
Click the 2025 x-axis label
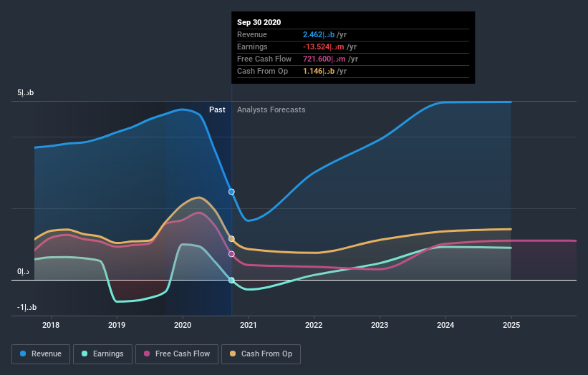coord(511,325)
